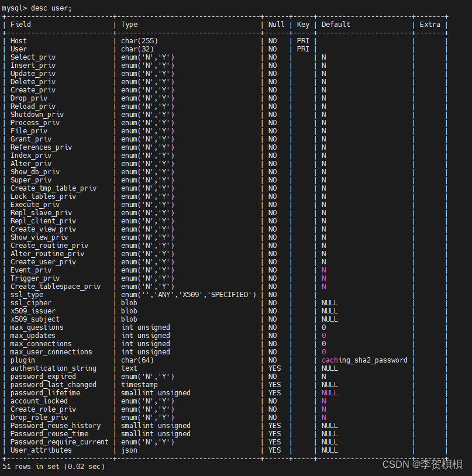Select the Create_tmp_table_priv field name
The height and width of the screenshot is (476, 472).
(x=54, y=188)
